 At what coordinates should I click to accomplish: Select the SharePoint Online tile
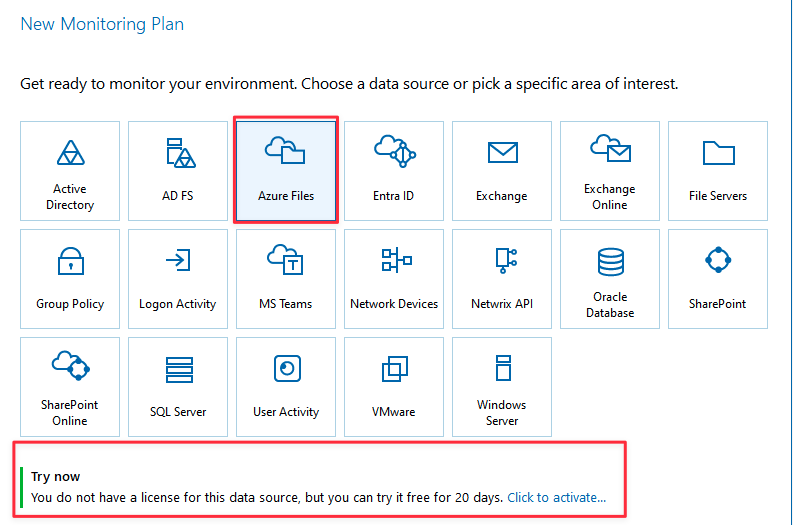70,387
